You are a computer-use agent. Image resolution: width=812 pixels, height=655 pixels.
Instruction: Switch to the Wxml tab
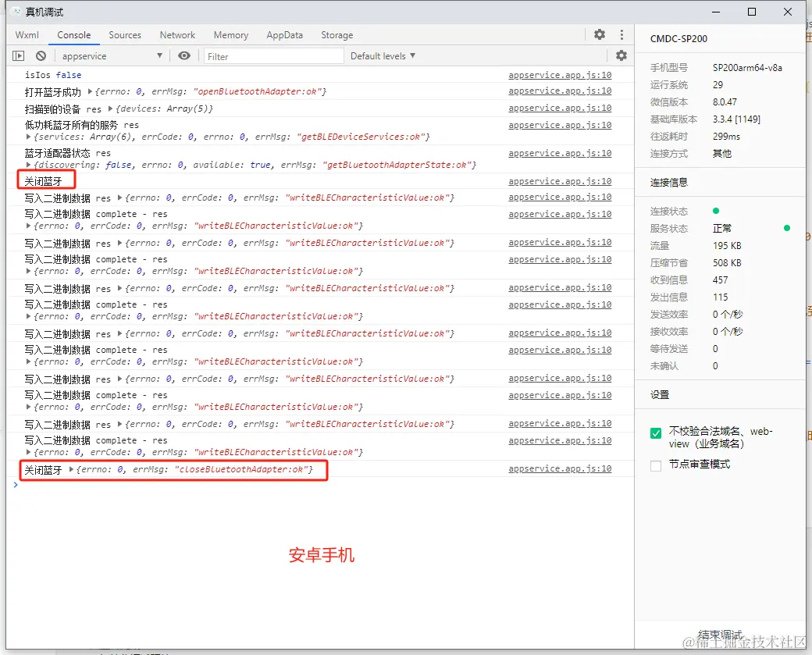27,34
